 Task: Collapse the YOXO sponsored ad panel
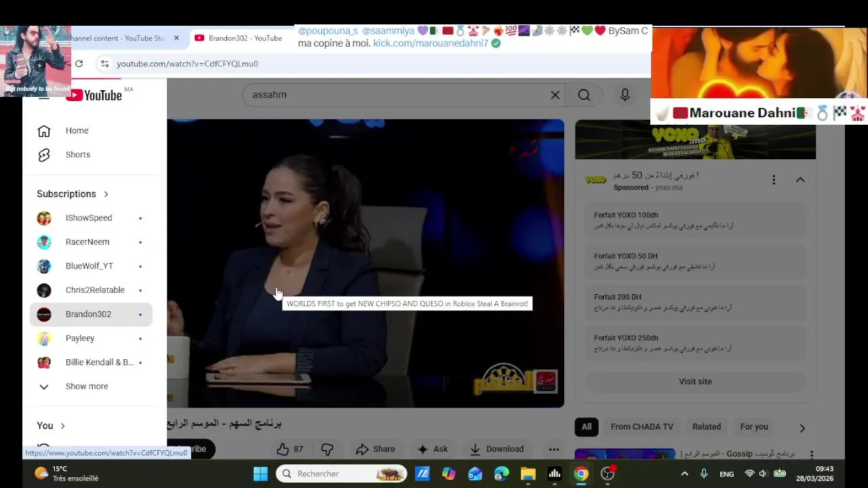click(x=800, y=180)
